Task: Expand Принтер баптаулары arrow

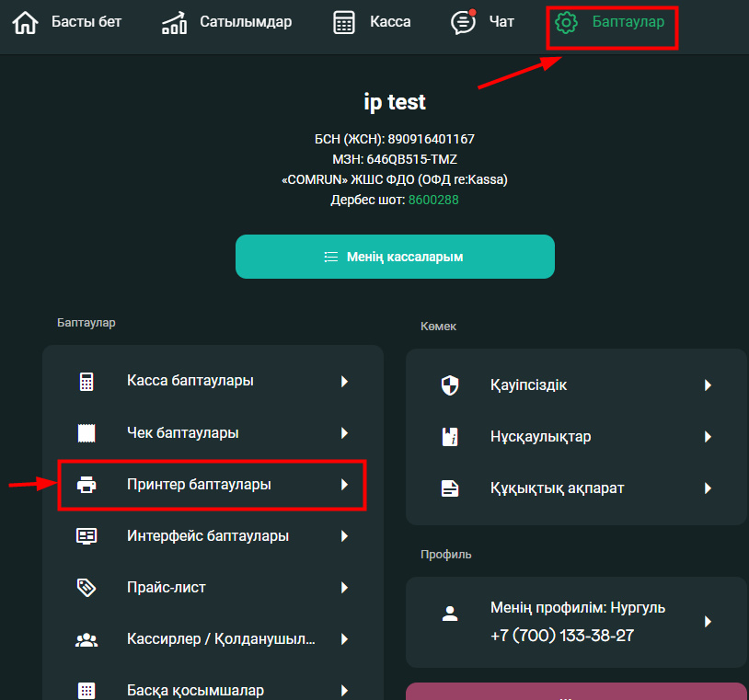Action: tap(344, 485)
